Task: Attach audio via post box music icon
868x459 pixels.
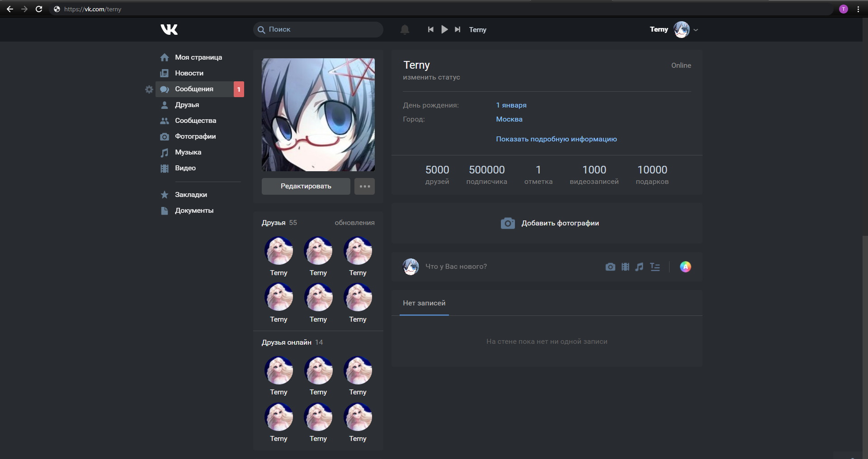Action: click(639, 267)
